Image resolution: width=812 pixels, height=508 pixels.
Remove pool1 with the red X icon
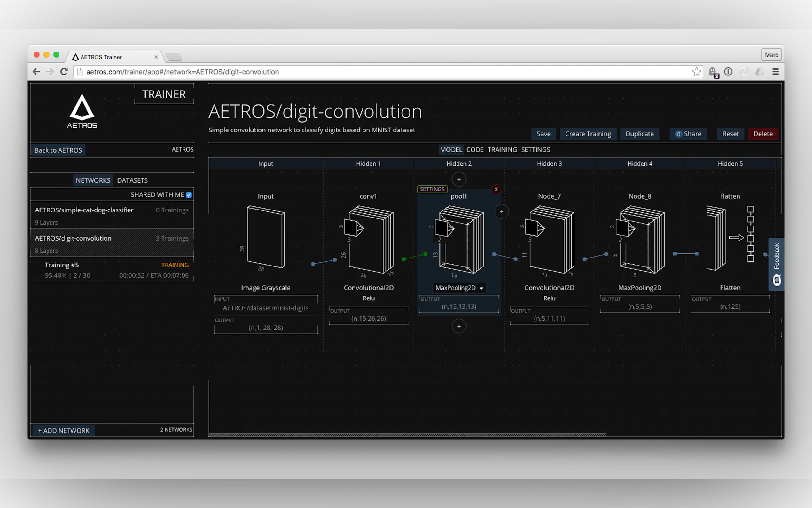[x=496, y=189]
